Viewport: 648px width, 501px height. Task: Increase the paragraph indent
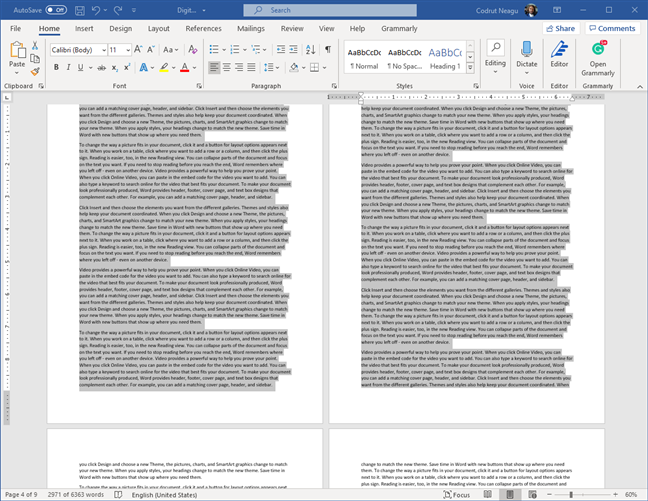click(293, 50)
